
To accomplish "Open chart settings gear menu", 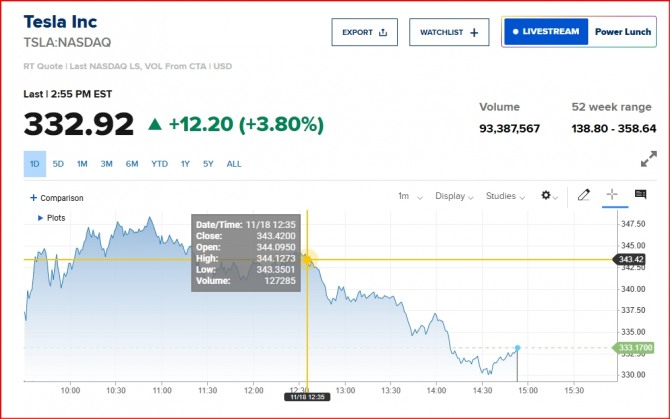I will [548, 196].
